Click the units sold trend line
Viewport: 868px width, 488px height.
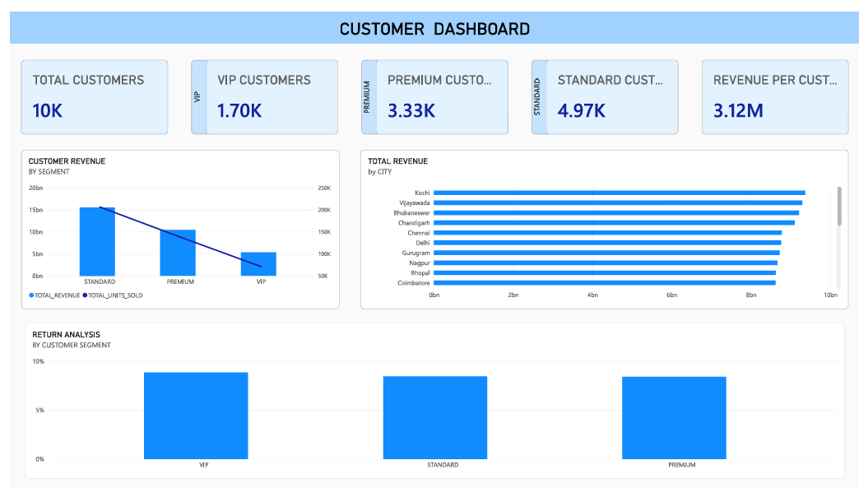coord(180,237)
